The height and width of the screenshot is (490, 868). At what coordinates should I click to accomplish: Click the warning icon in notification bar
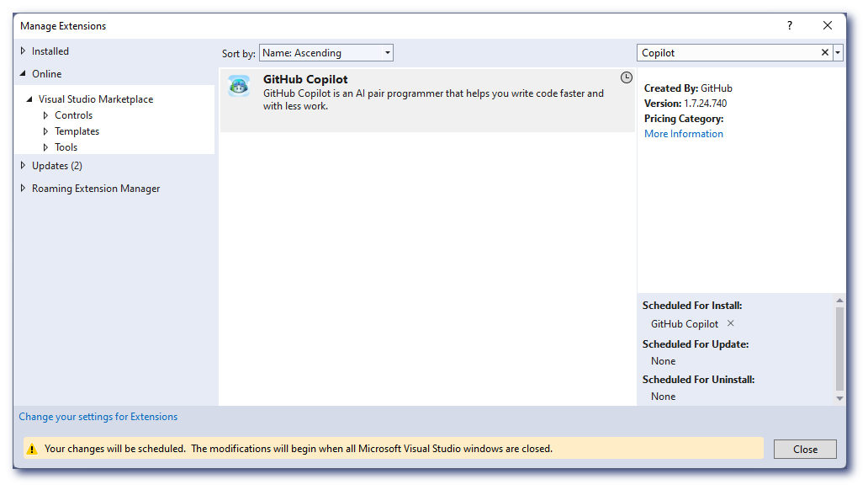pyautogui.click(x=32, y=449)
